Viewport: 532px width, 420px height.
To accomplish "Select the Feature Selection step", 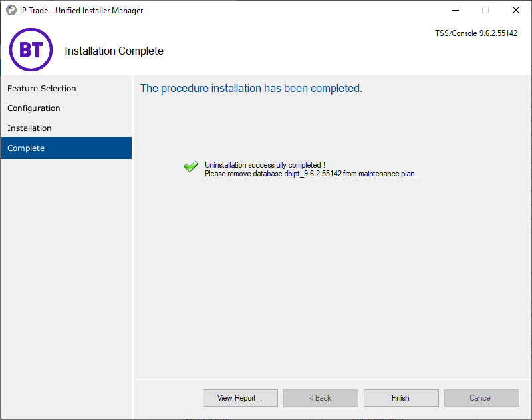I will tap(66, 89).
